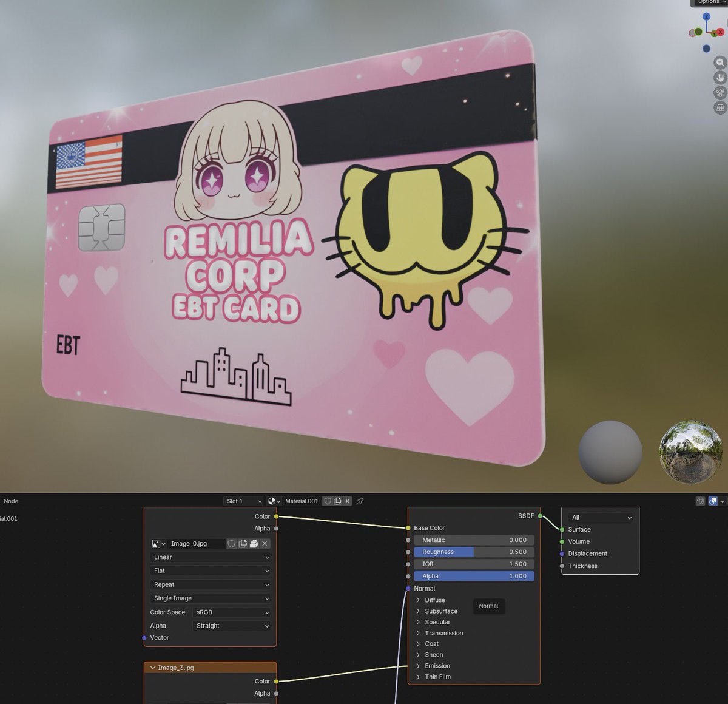Click the HDRI environment preview sphere
The height and width of the screenshot is (704, 728).
pos(691,452)
